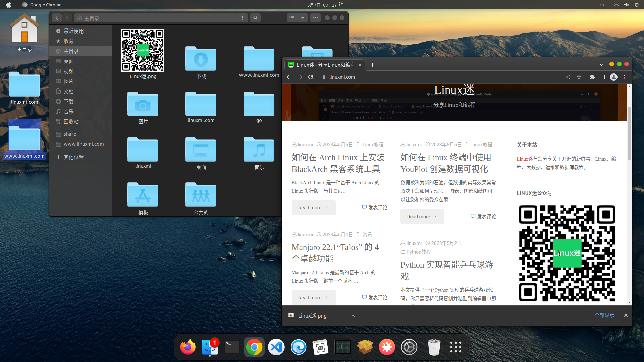Viewport: 644px width, 362px height.
Task: Open the system settings gear in dock
Action: pos(409,347)
